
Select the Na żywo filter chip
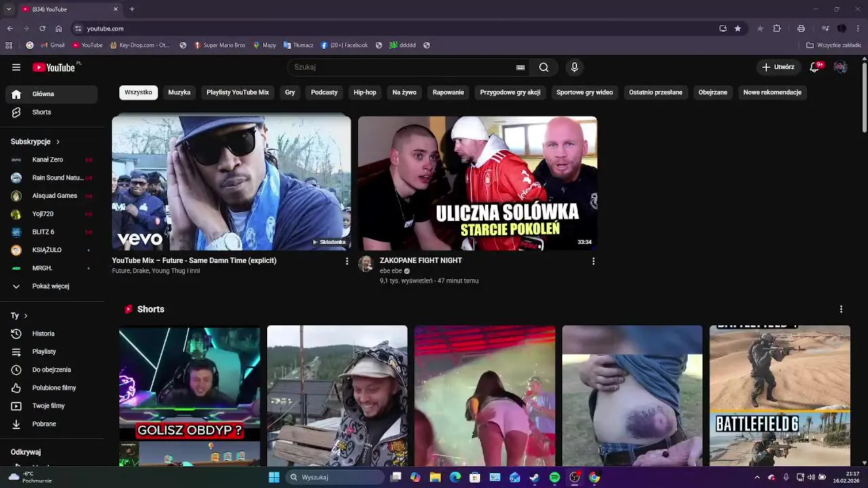(404, 92)
